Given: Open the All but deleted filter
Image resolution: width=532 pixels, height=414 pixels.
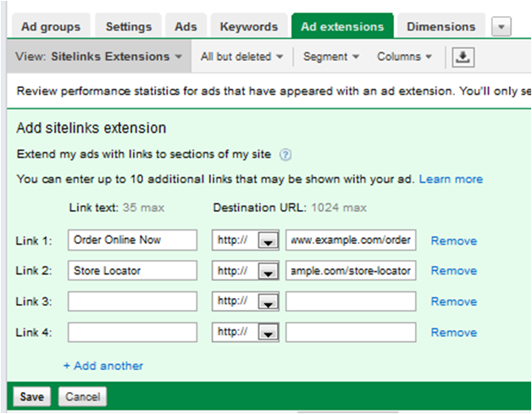Looking at the screenshot, I should click(x=241, y=57).
